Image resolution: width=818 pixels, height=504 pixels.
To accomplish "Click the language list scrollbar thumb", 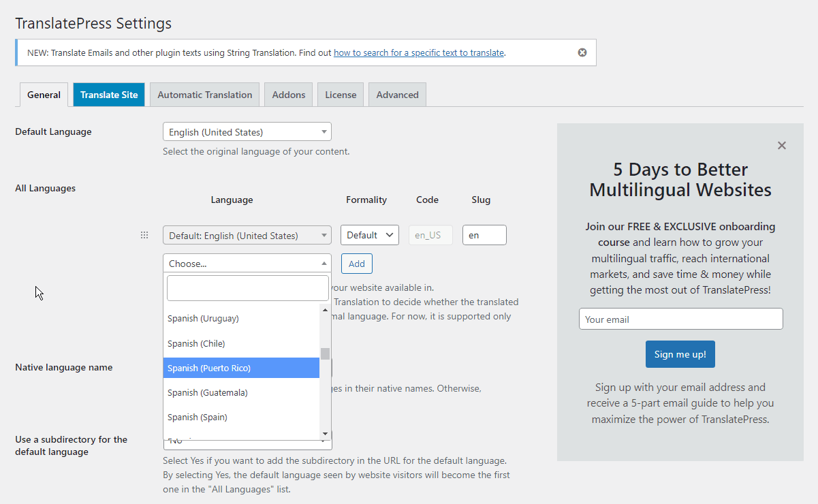I will pyautogui.click(x=325, y=353).
